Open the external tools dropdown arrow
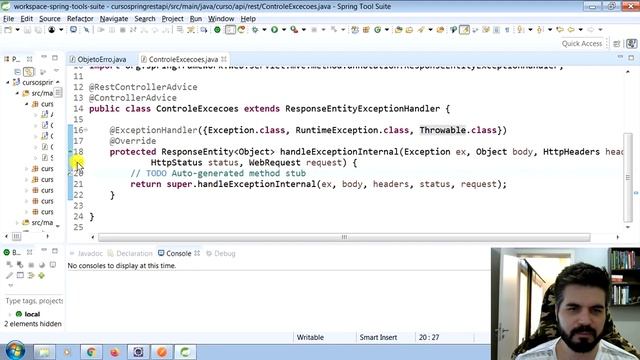 click(x=303, y=30)
